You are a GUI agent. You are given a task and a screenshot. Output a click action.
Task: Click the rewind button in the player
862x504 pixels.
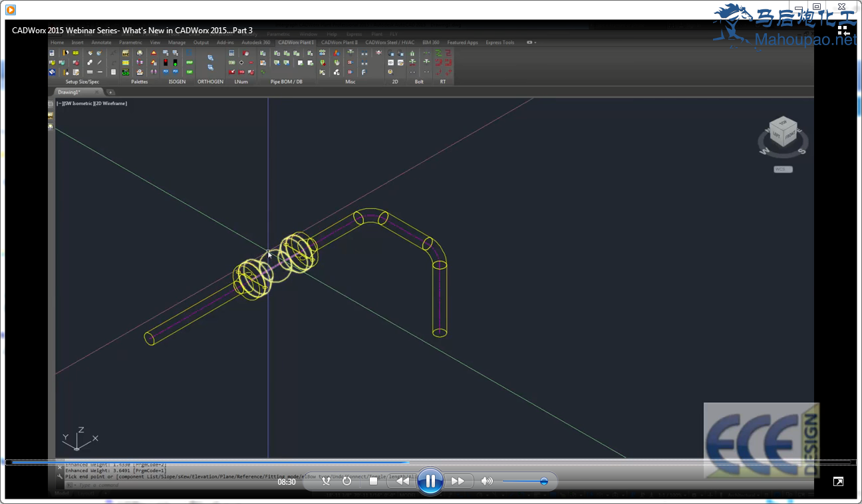click(x=403, y=481)
